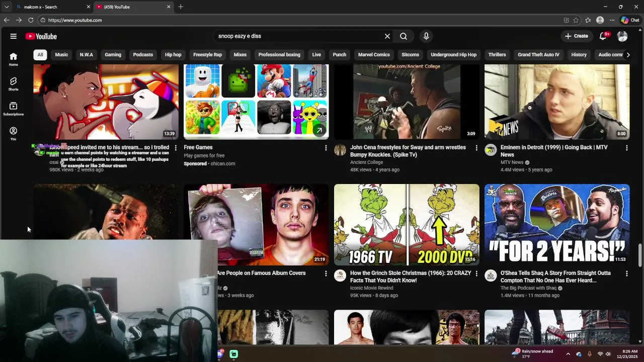Click the page vertical scrollbar thumb
The height and width of the screenshot is (362, 644).
tap(640, 255)
